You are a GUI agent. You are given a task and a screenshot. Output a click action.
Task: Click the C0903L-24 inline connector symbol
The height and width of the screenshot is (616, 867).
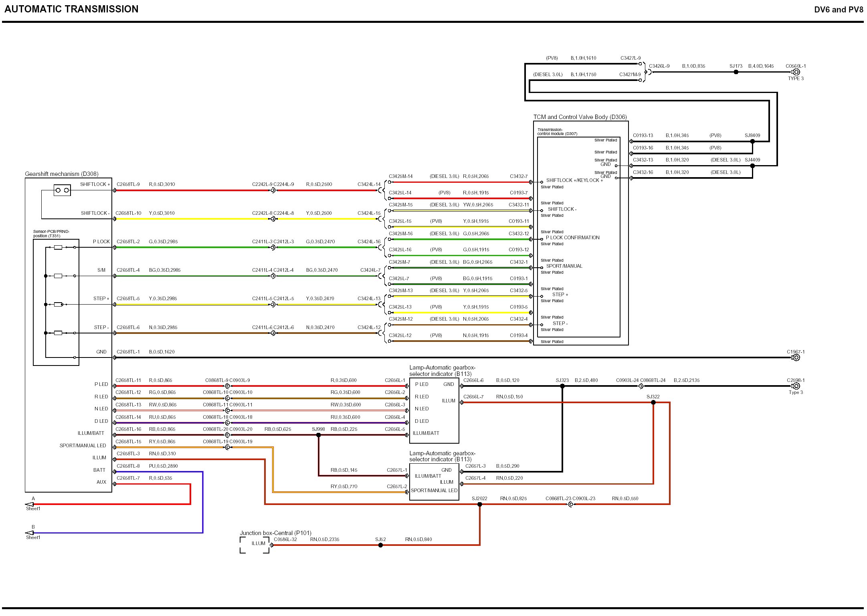[x=641, y=386]
